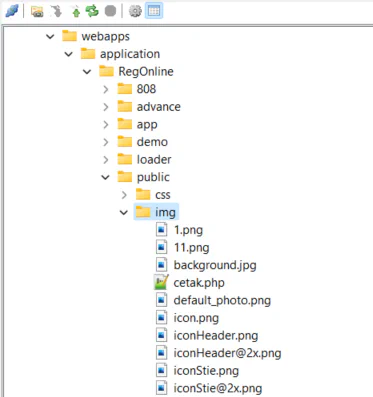Collapse the img folder chevron

point(124,212)
